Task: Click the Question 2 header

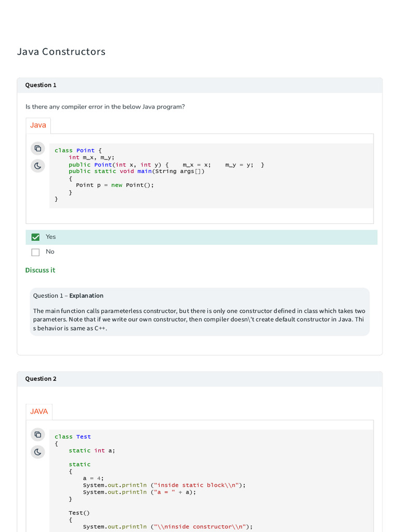Action: [x=41, y=379]
